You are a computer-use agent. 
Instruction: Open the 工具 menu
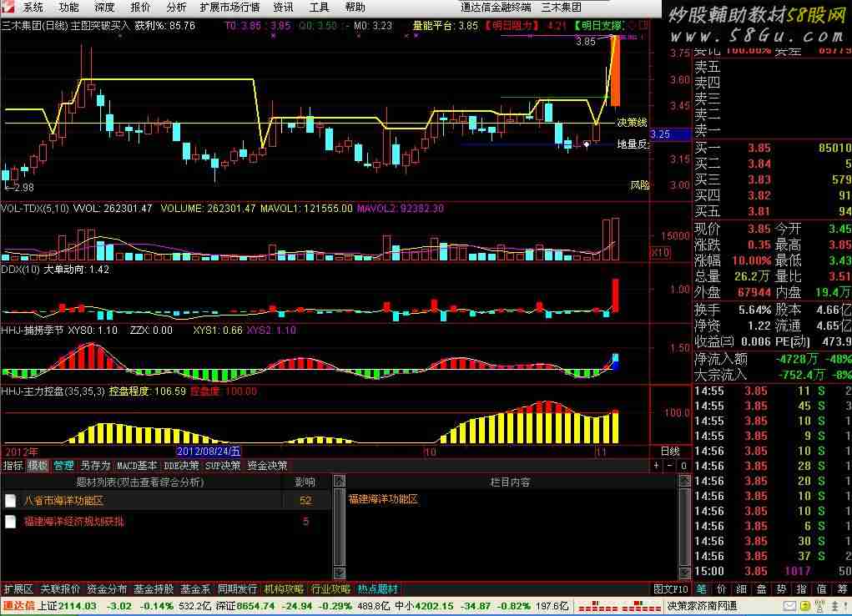click(x=319, y=7)
